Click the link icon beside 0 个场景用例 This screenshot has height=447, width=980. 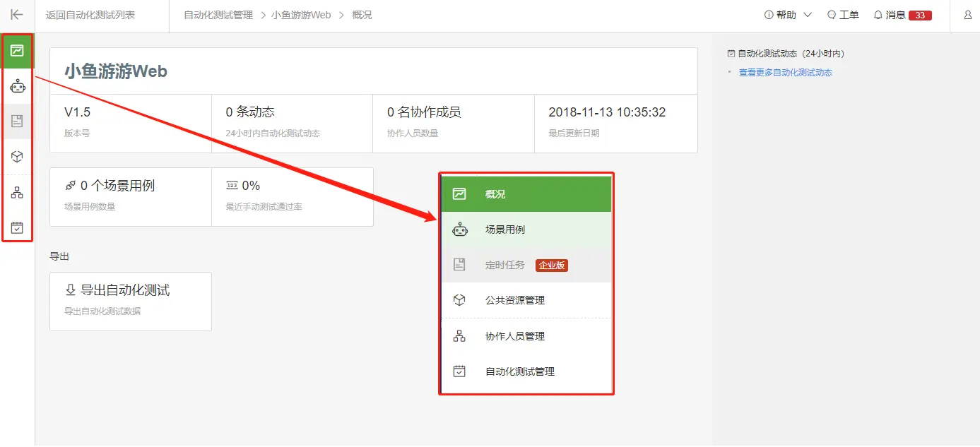click(x=70, y=186)
